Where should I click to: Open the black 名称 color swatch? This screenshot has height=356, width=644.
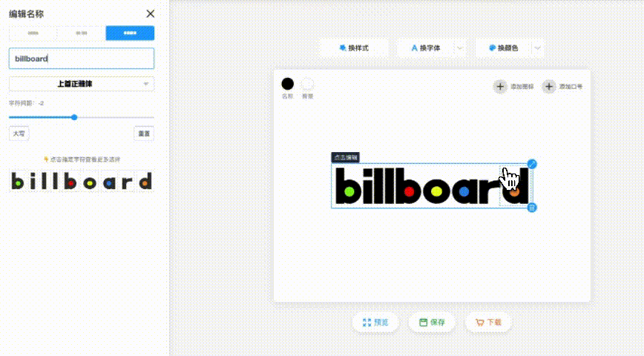[288, 84]
